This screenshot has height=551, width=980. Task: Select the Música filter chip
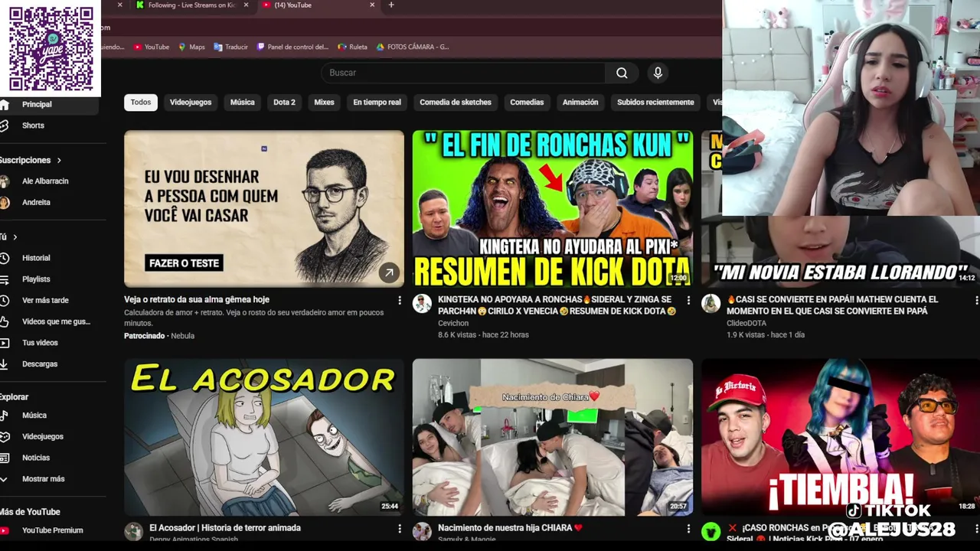click(243, 103)
